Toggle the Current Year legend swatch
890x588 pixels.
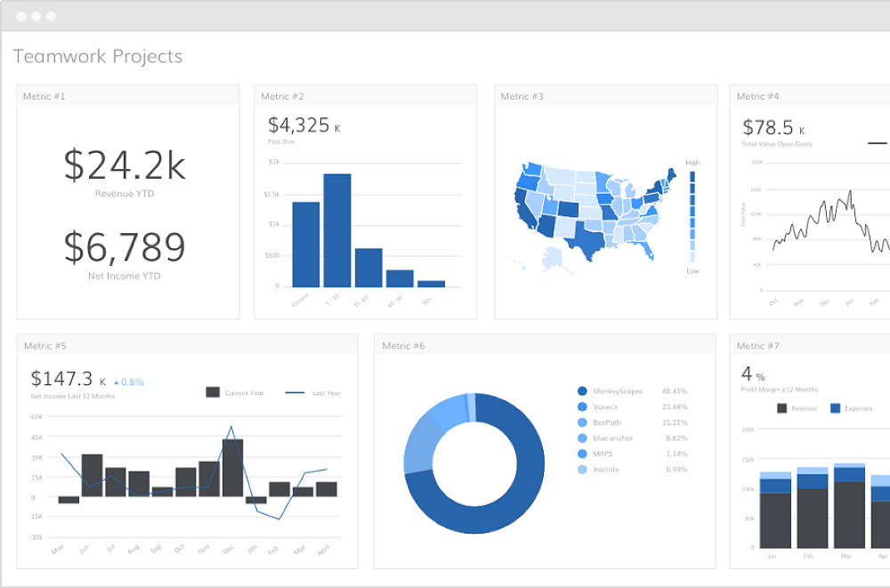(x=213, y=392)
